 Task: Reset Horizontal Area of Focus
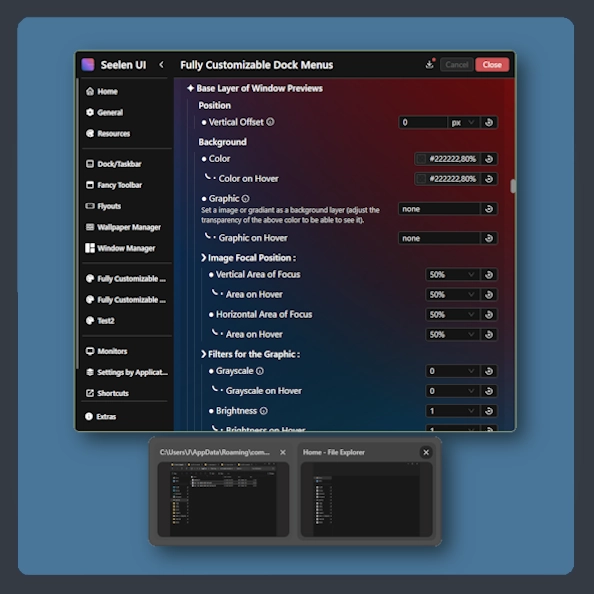coord(489,314)
